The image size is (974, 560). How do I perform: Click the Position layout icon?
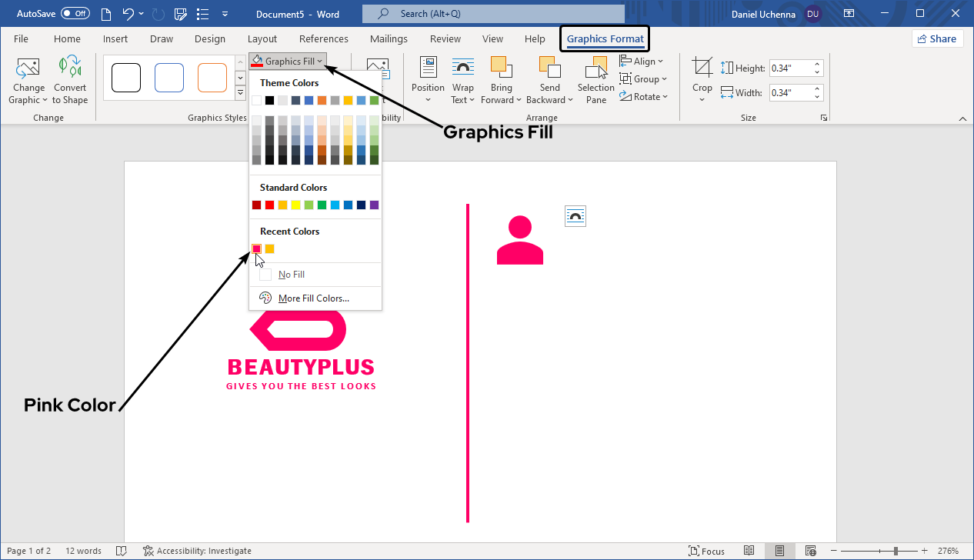[x=428, y=69]
